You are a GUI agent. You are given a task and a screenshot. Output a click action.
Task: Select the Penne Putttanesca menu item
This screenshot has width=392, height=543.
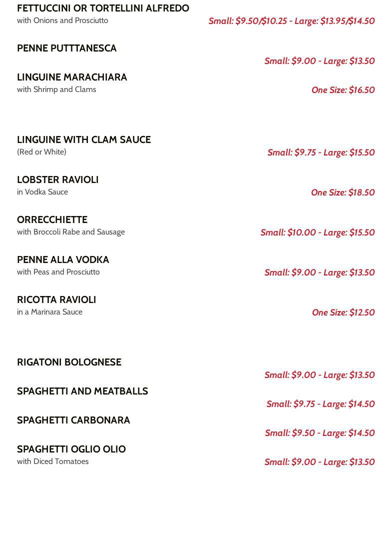pos(66,48)
